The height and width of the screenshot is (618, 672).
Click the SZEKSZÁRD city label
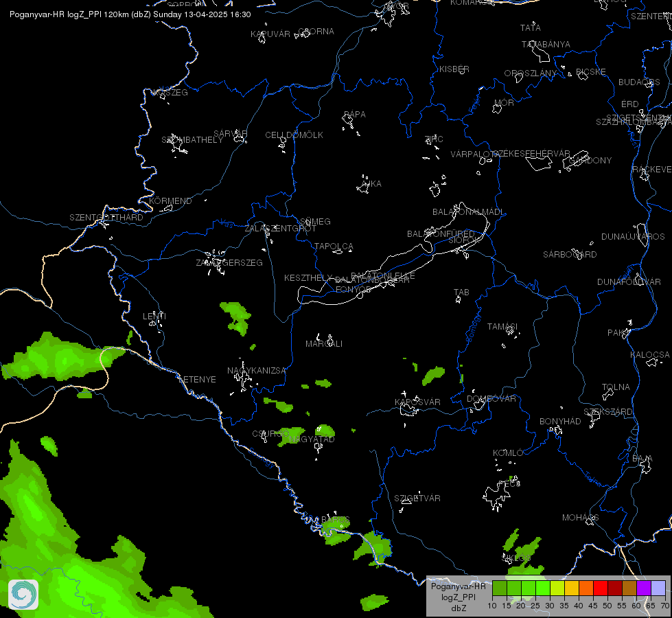(607, 412)
